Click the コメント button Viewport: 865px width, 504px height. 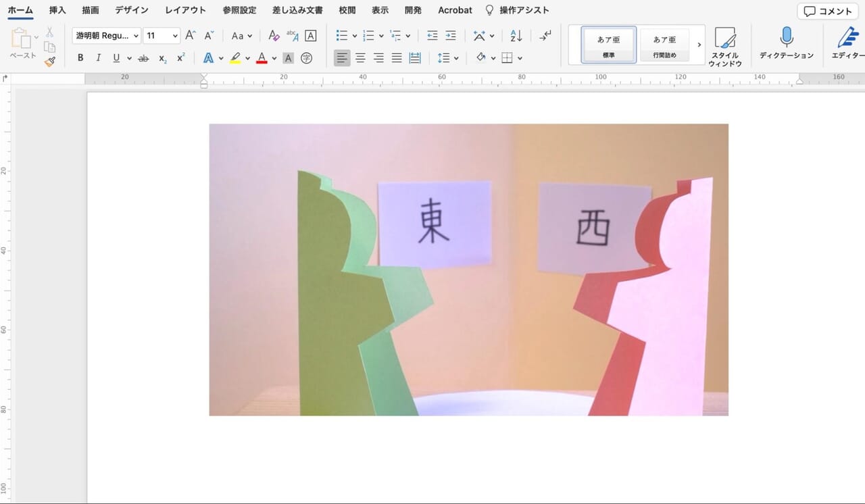click(826, 10)
